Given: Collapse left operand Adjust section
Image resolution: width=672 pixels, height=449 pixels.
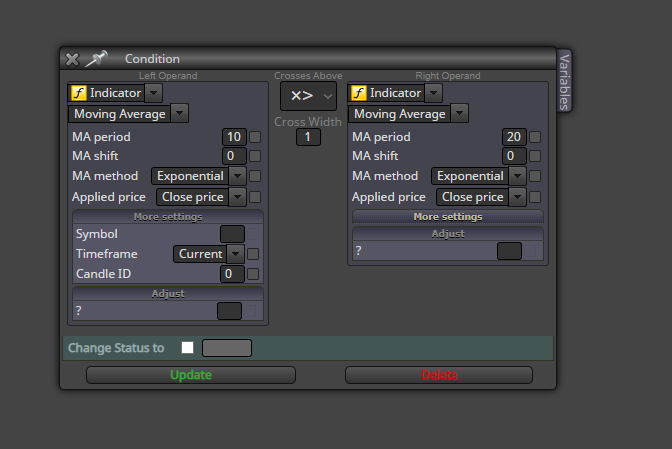Looking at the screenshot, I should (168, 294).
